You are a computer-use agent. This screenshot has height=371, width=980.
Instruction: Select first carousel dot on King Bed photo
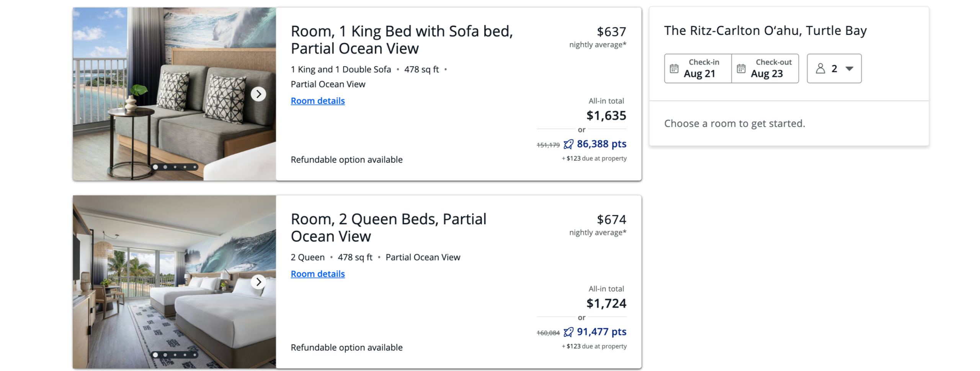coord(155,167)
